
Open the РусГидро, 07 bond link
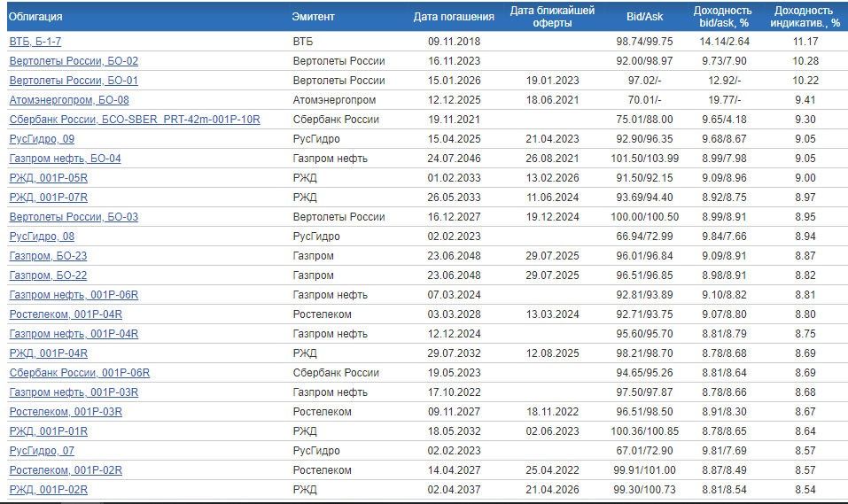coord(42,451)
